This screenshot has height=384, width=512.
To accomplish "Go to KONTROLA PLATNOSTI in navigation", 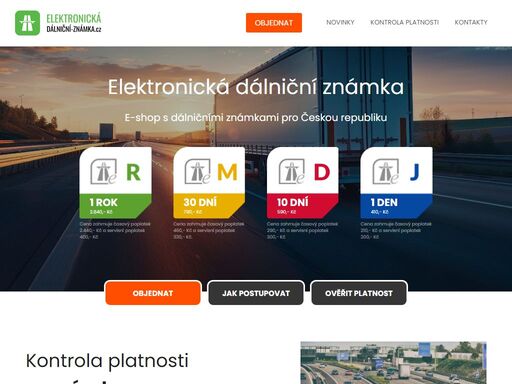I will [404, 22].
